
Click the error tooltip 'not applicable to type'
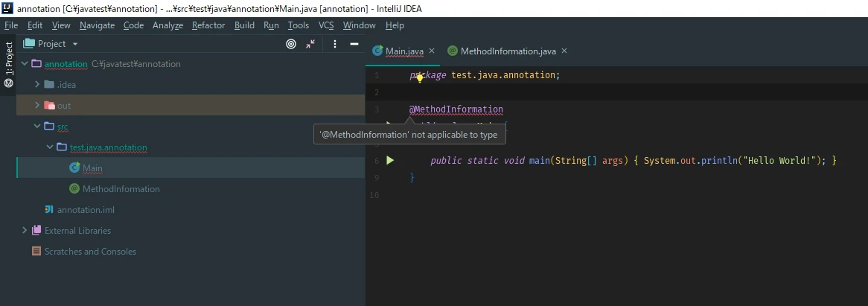coord(409,135)
